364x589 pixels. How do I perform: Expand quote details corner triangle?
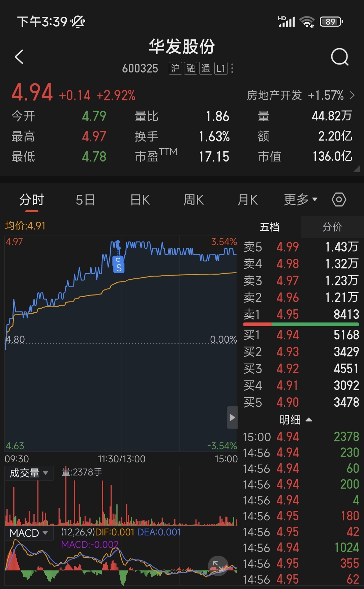pos(357,168)
